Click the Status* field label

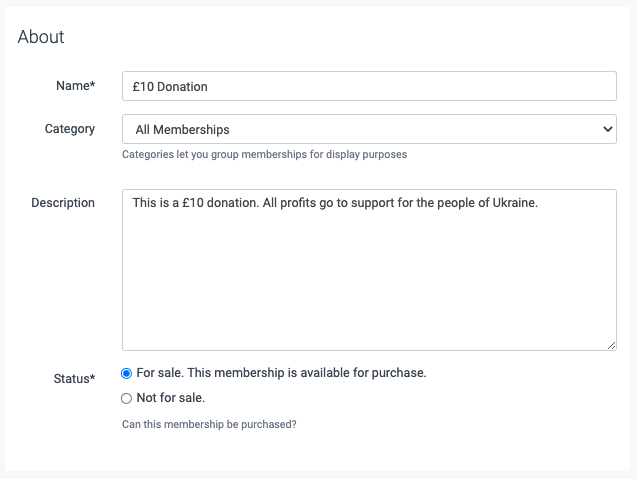tap(74, 378)
